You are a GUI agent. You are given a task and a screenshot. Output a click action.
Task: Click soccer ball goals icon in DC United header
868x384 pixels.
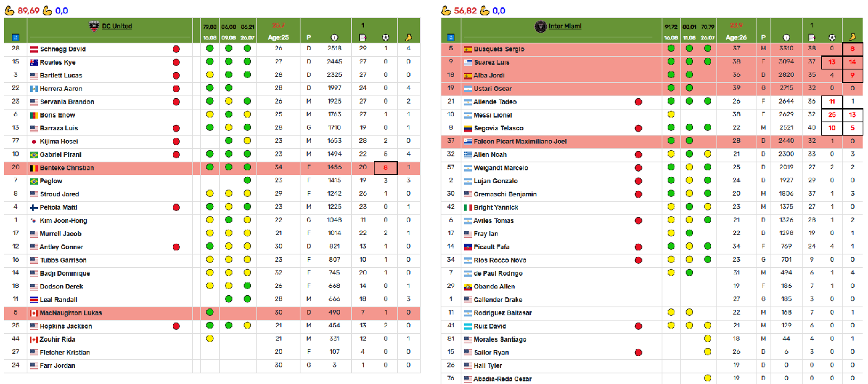tap(385, 38)
